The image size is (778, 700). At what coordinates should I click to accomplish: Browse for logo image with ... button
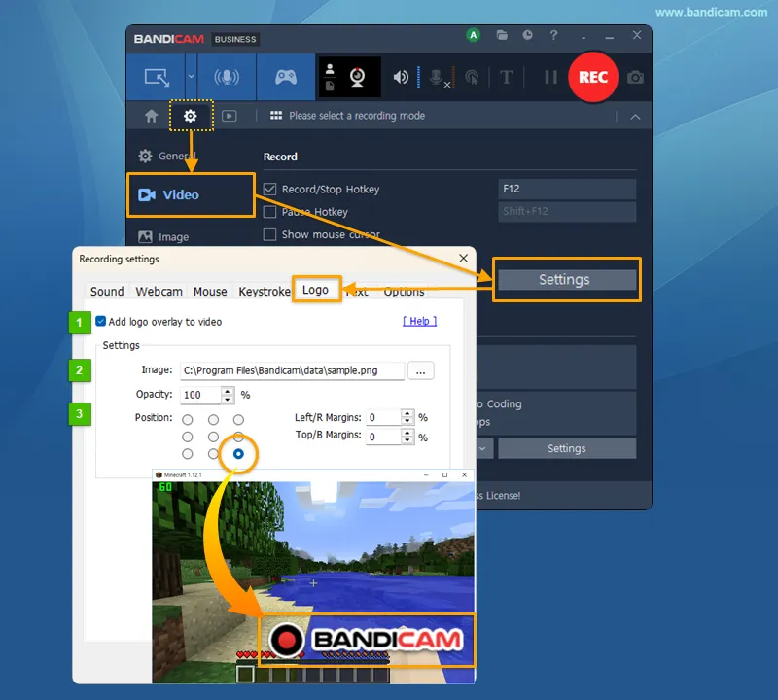(421, 370)
